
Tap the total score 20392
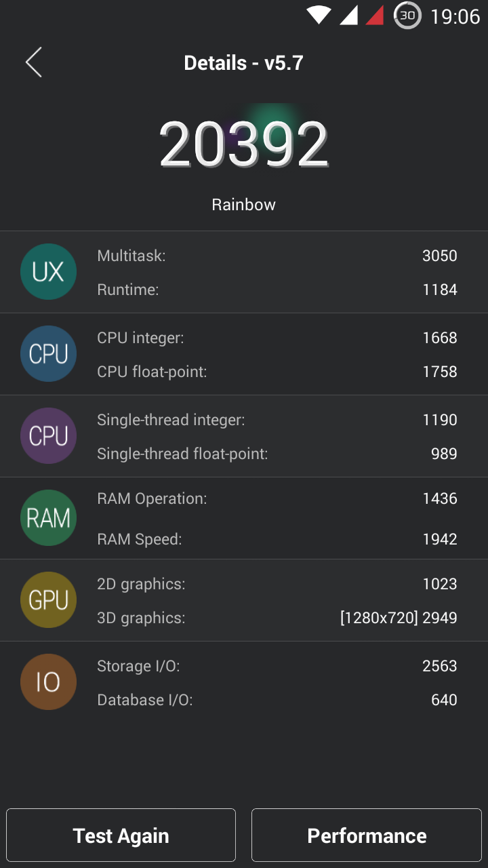point(244,144)
